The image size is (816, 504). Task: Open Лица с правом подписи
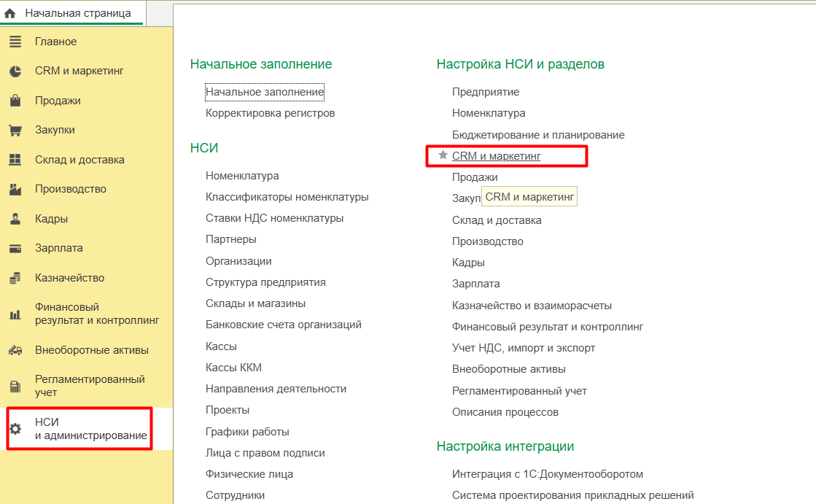coord(265,453)
